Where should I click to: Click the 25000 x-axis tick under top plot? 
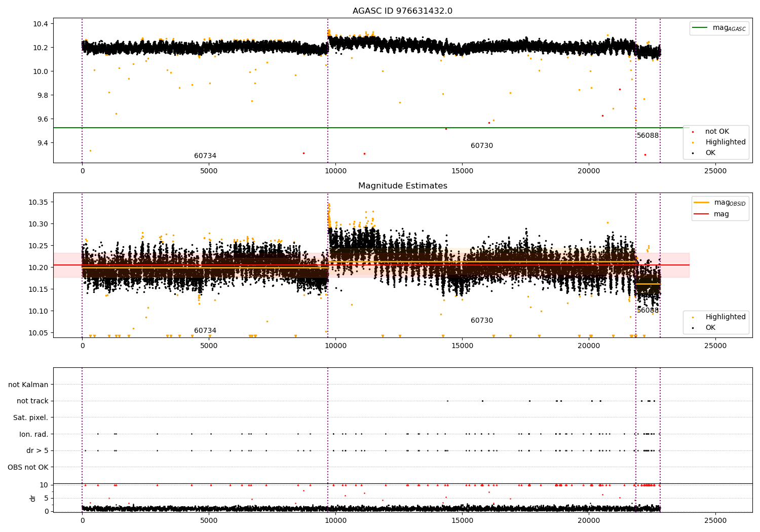tap(715, 171)
